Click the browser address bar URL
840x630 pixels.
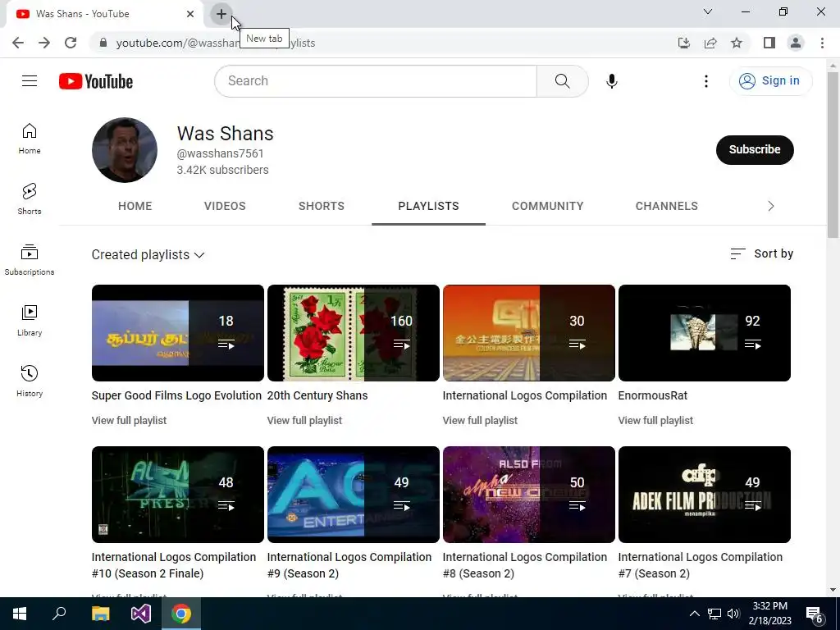216,43
